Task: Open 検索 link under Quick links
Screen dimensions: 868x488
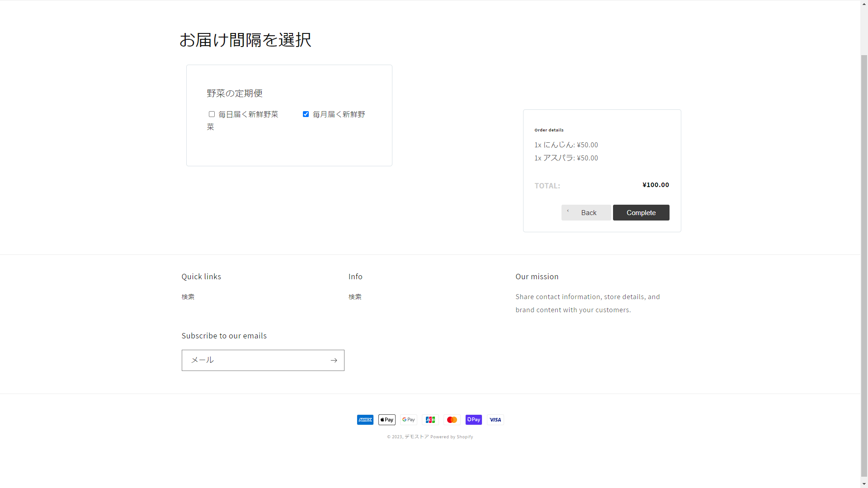Action: [188, 297]
